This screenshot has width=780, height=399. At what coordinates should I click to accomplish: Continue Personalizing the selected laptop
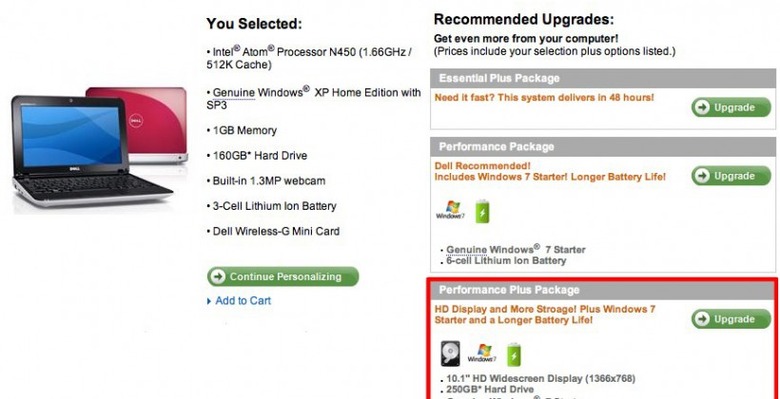(x=283, y=277)
